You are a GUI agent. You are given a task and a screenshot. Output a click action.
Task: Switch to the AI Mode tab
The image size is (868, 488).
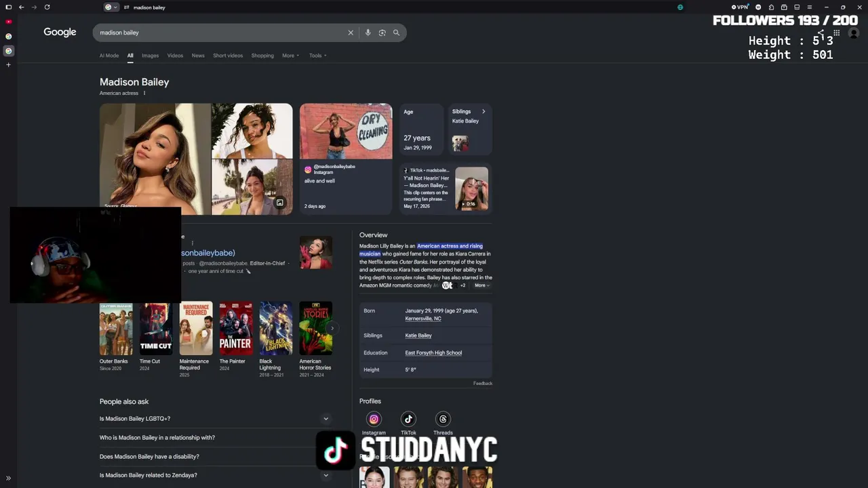point(109,56)
